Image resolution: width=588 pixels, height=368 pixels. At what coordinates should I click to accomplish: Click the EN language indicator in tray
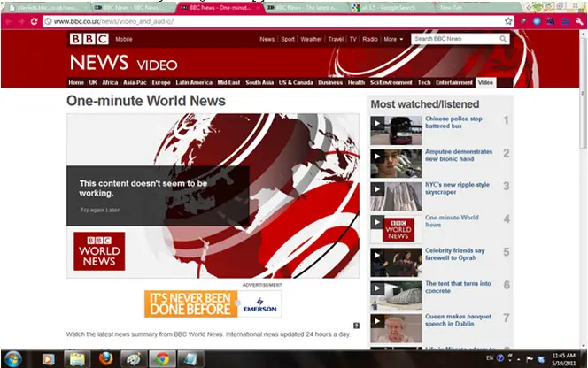point(490,358)
